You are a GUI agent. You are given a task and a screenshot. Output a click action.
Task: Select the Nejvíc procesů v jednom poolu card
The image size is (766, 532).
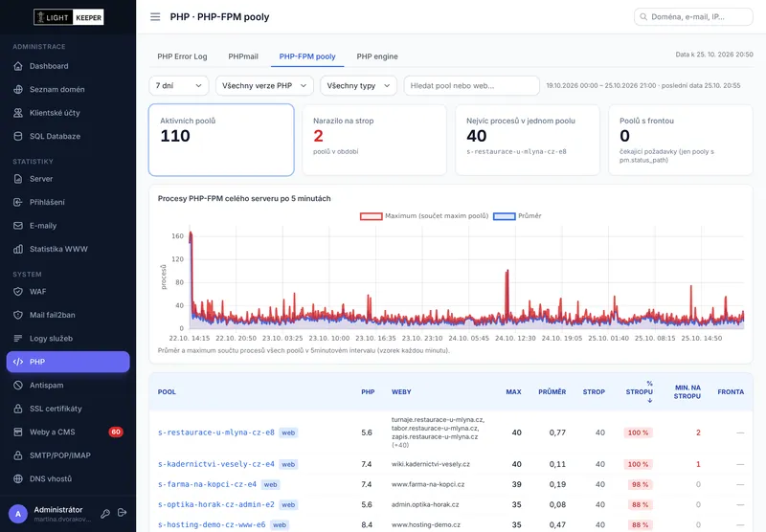click(528, 140)
